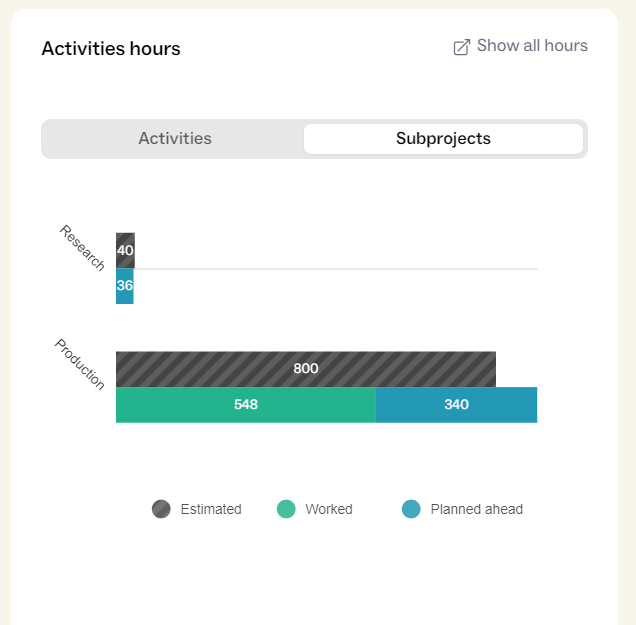This screenshot has height=625, width=636.
Task: Open the Show all hours link
Action: tap(520, 46)
